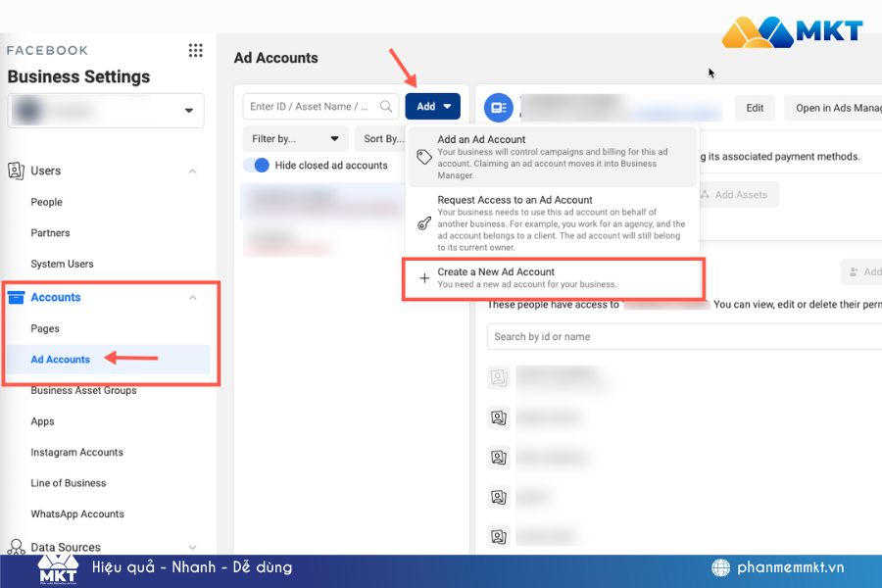Click the Users section icon
The height and width of the screenshot is (588, 882).
[x=16, y=171]
